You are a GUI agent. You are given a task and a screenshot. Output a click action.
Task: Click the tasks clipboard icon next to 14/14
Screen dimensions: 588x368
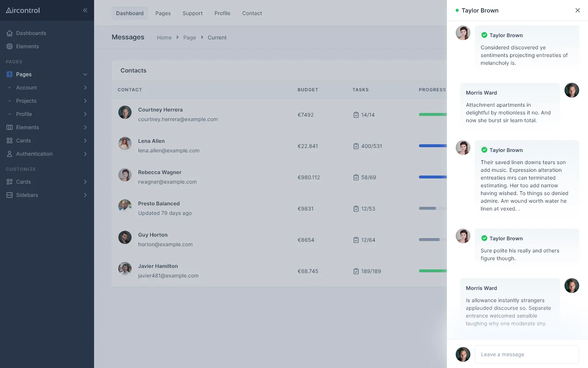(x=356, y=115)
